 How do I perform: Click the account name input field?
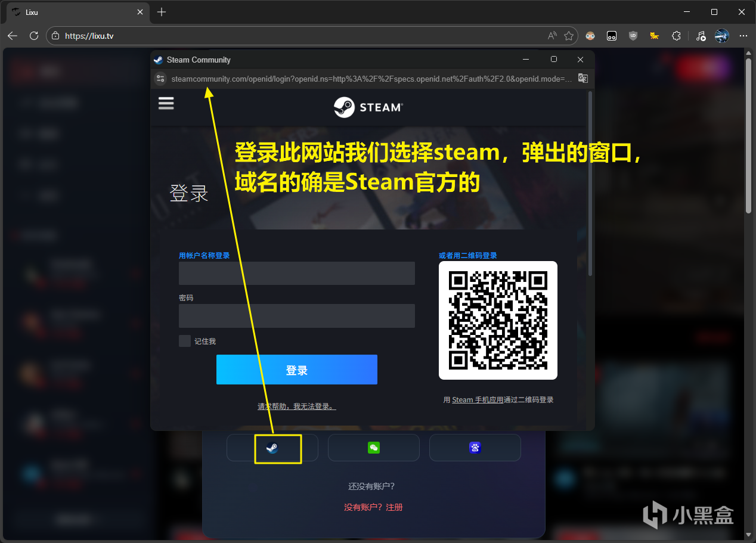tap(296, 273)
